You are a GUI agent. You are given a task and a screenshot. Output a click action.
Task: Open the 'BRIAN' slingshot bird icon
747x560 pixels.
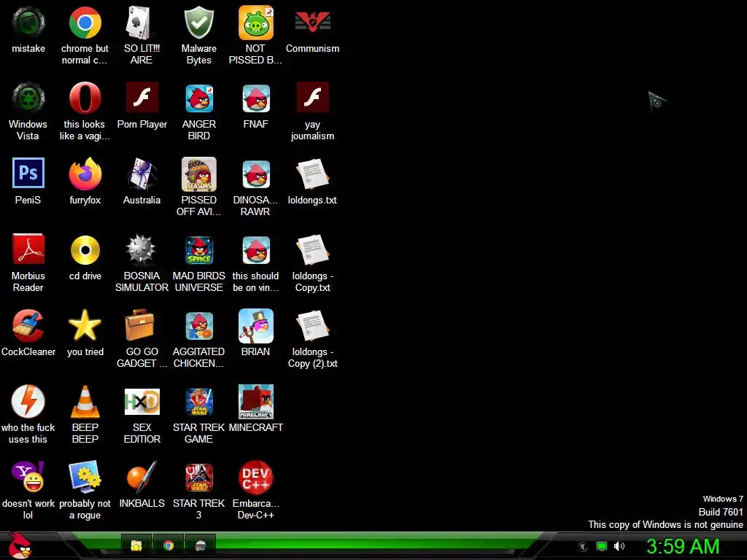[x=256, y=326]
